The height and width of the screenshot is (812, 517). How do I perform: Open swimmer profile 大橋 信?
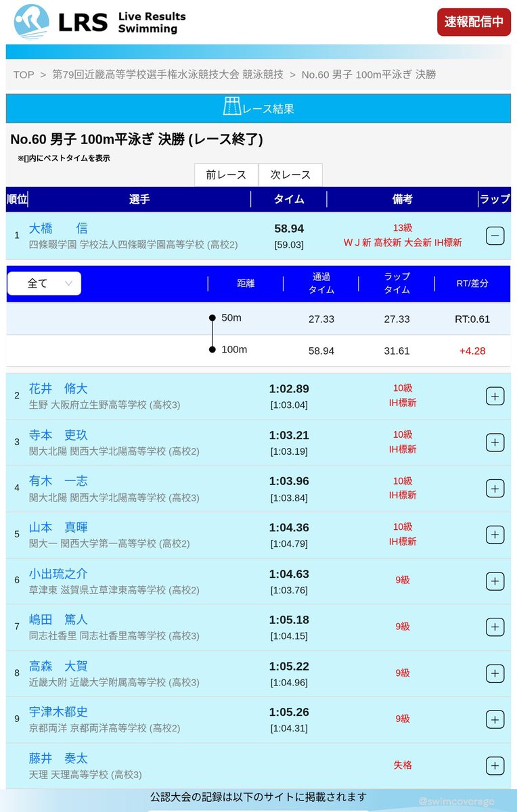coord(58,229)
